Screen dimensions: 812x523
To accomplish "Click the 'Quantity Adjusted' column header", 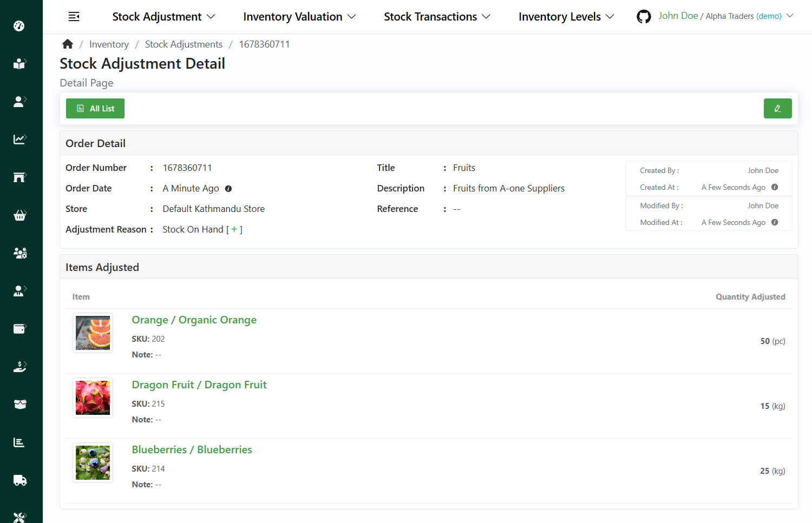I will 750,297.
